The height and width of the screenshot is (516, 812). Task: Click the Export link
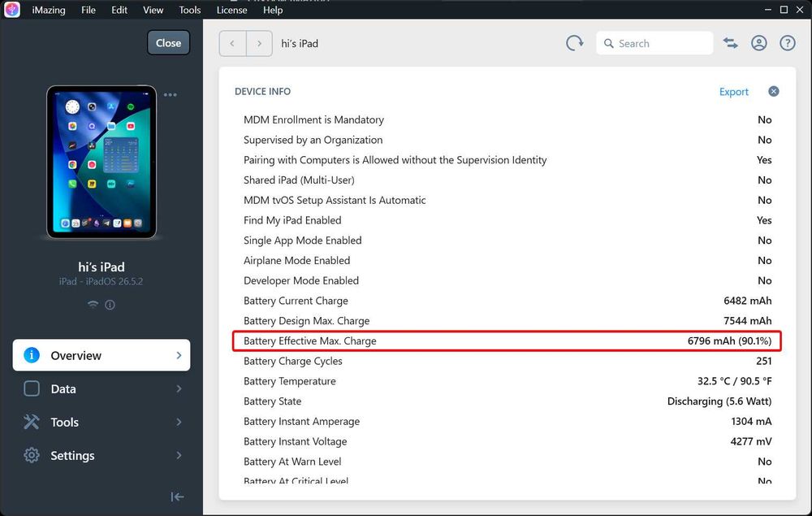pyautogui.click(x=734, y=92)
